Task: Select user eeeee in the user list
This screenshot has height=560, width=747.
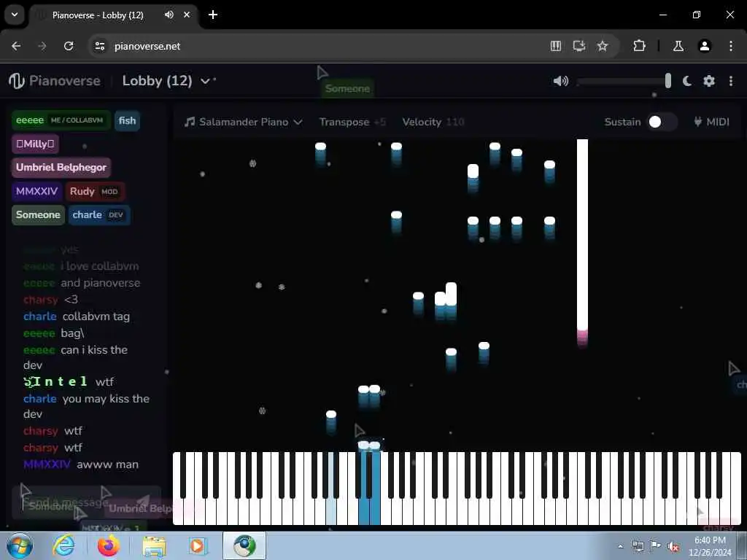Action: click(x=61, y=120)
